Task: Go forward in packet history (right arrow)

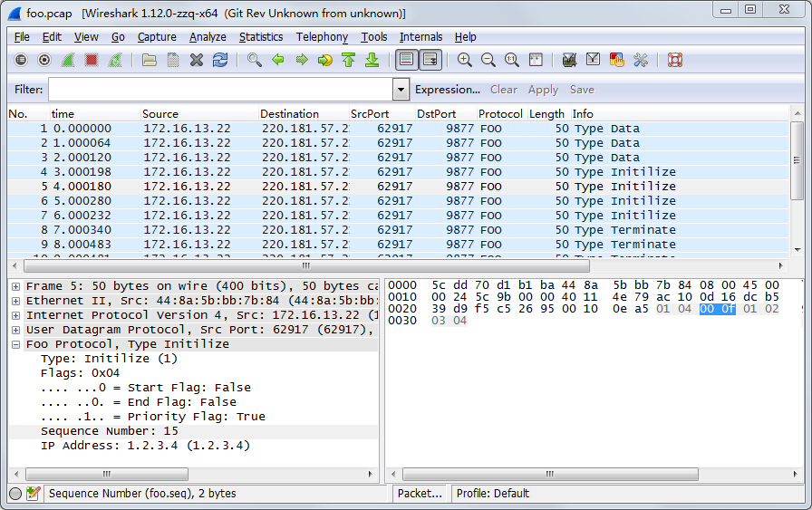Action: point(302,60)
